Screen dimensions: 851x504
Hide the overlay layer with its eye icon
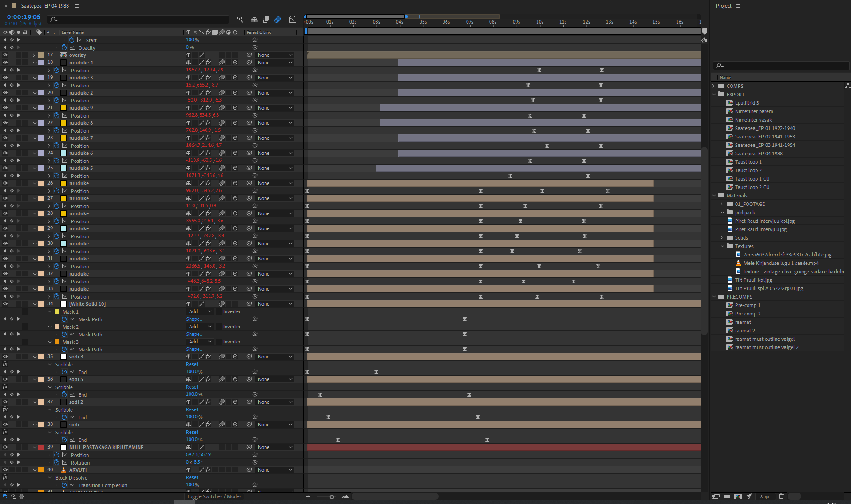(5, 55)
